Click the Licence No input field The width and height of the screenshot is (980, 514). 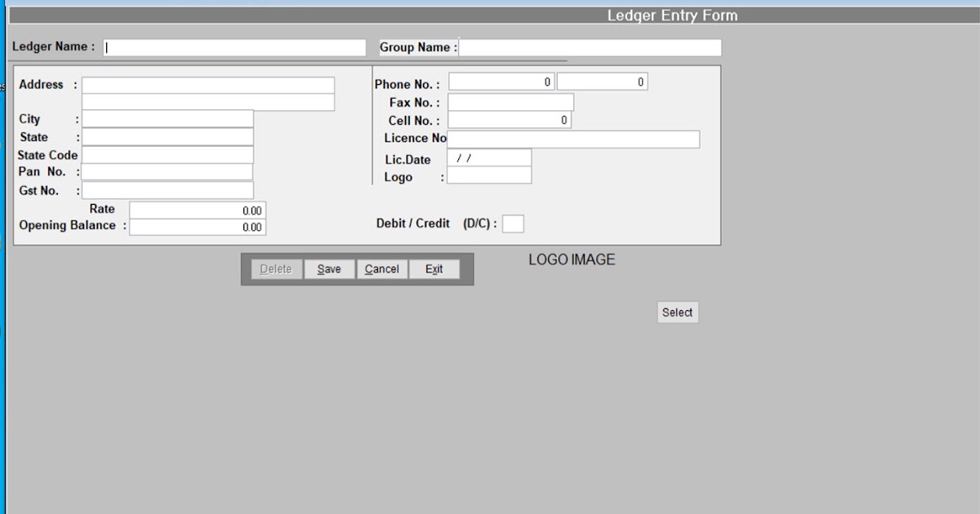click(x=573, y=139)
